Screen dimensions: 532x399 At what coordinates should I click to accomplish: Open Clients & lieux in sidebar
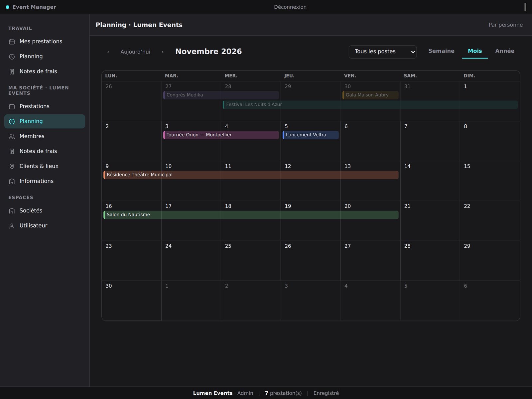[x=45, y=166]
